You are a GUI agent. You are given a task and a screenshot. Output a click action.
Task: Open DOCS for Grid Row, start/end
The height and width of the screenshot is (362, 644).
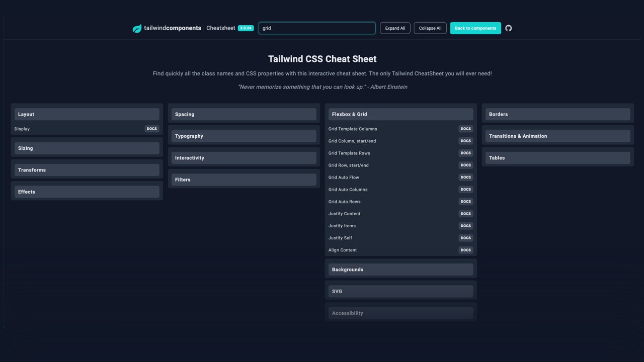[x=466, y=165]
